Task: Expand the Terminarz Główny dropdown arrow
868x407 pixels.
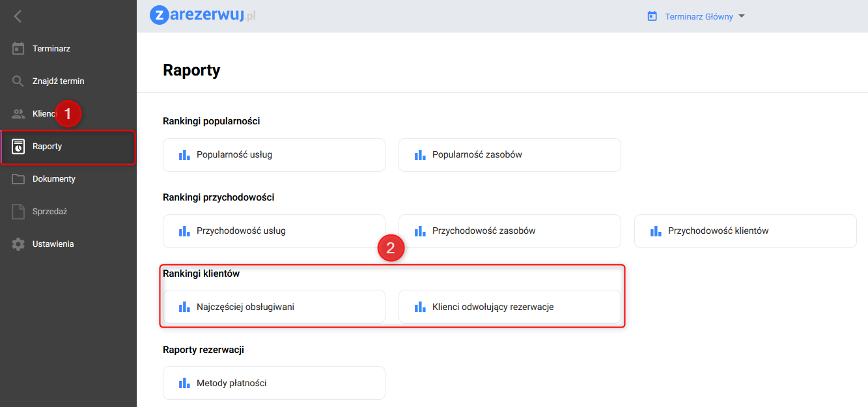Action: coord(741,16)
